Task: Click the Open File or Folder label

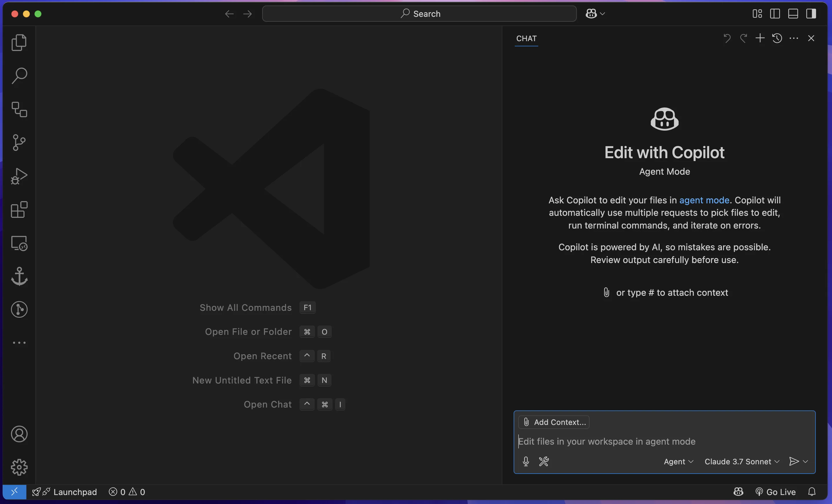Action: click(x=248, y=332)
